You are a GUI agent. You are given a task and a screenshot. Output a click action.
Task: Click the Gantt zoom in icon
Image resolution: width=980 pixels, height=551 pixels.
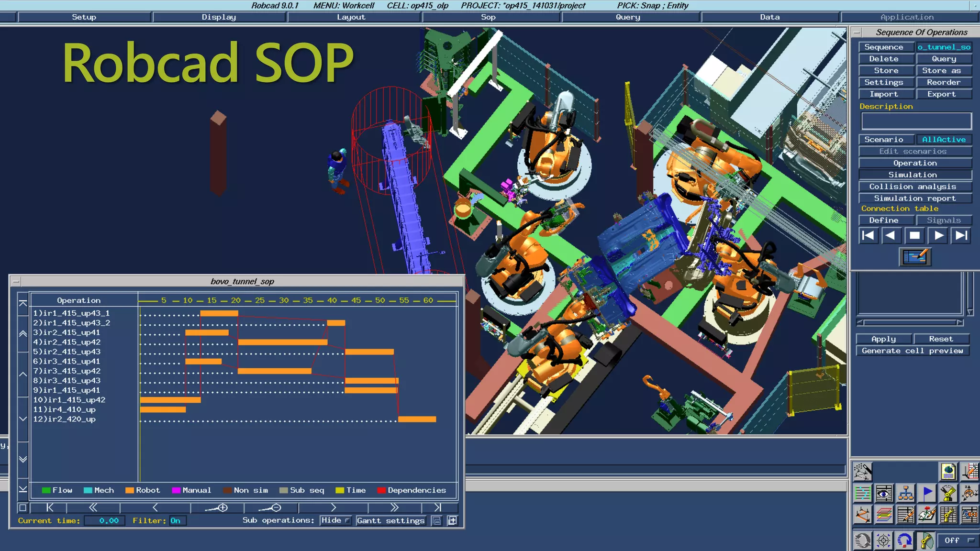pos(217,507)
